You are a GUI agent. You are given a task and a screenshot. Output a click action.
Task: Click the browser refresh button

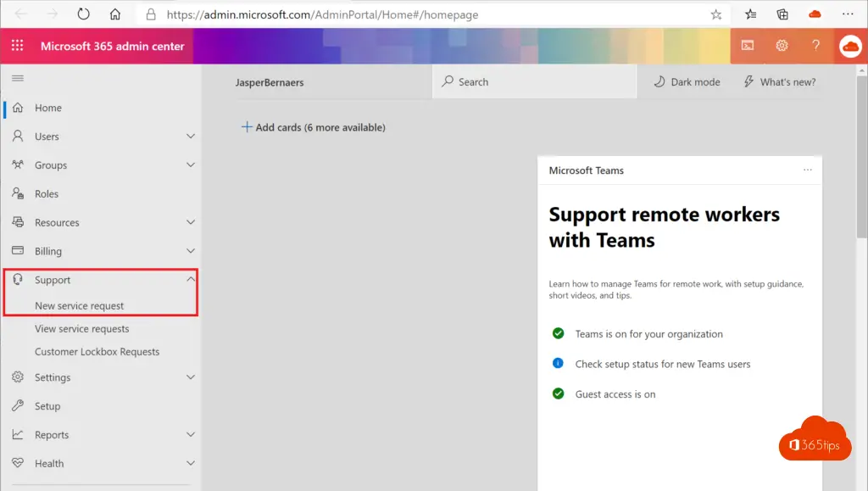coord(83,14)
